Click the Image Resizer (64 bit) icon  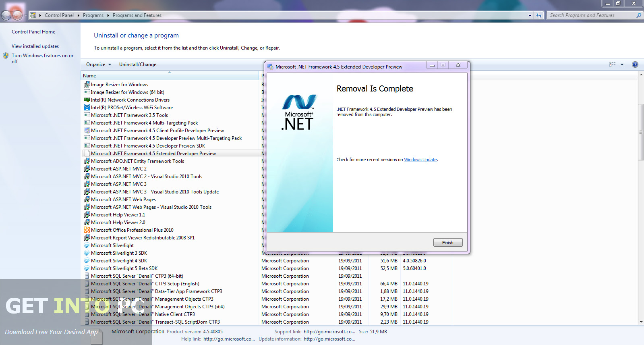coord(87,92)
